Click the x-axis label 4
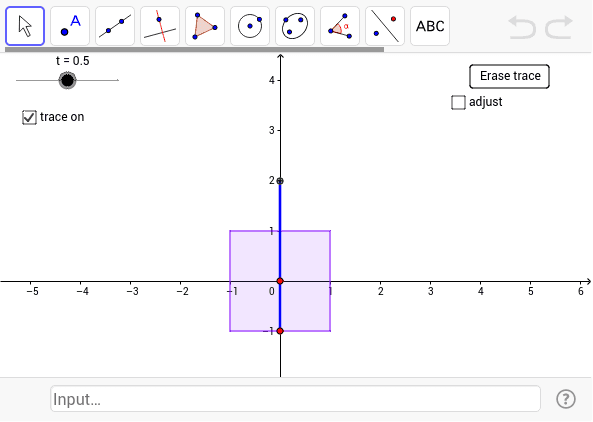The height and width of the screenshot is (422, 593). point(481,291)
